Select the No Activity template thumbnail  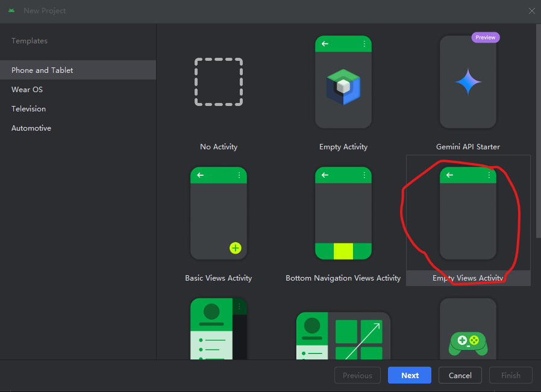(219, 82)
